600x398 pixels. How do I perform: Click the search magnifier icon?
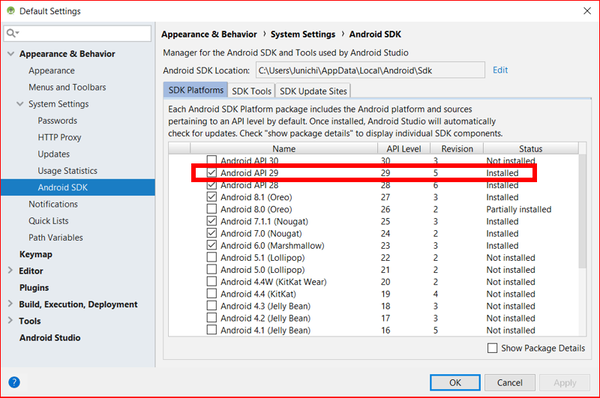pyautogui.click(x=11, y=33)
